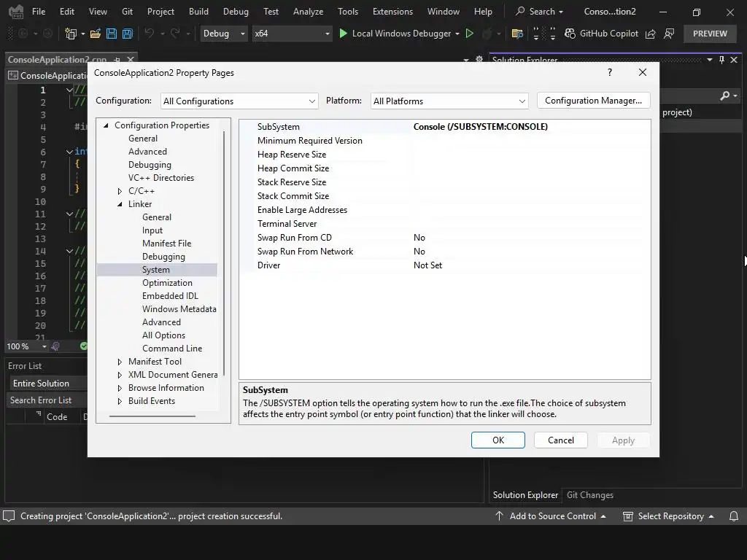Collapse the Configuration Properties tree node

click(x=107, y=125)
